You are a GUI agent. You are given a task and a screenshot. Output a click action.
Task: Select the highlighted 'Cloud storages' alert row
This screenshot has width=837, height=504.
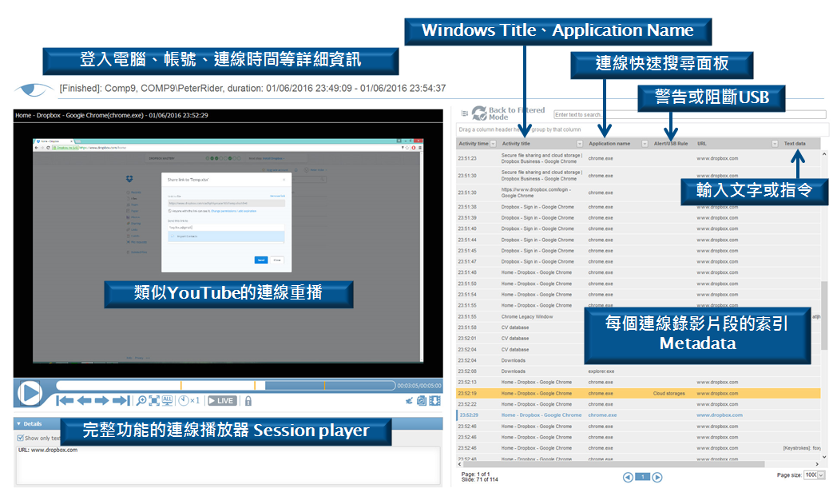click(x=639, y=393)
